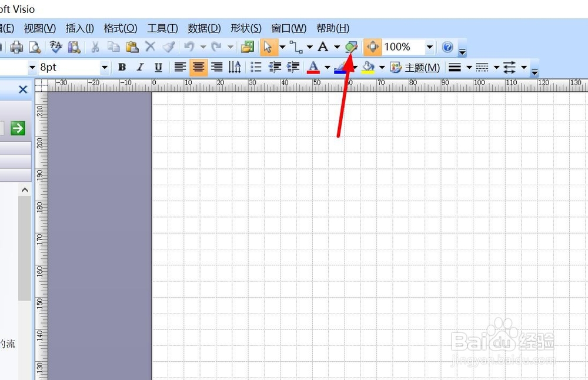This screenshot has width=588, height=380.
Task: Toggle underline formatting
Action: pyautogui.click(x=158, y=67)
